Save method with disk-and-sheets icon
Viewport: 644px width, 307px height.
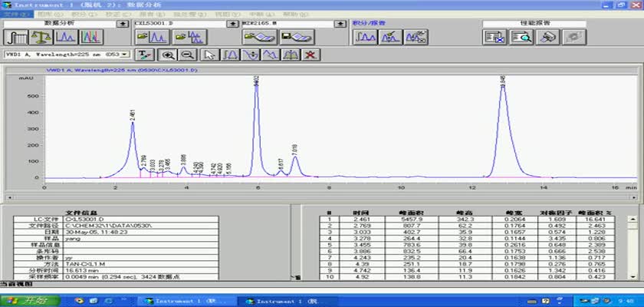[x=297, y=38]
